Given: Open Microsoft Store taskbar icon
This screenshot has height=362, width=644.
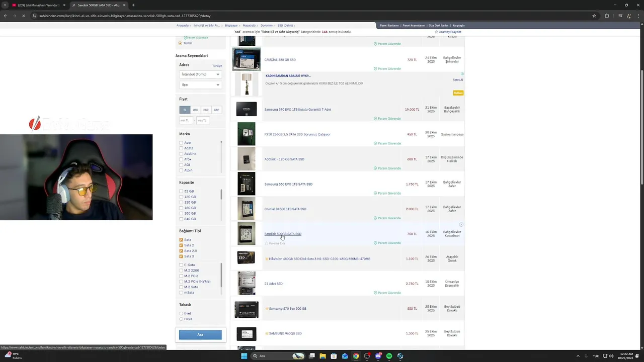Looking at the screenshot, I should point(334,356).
